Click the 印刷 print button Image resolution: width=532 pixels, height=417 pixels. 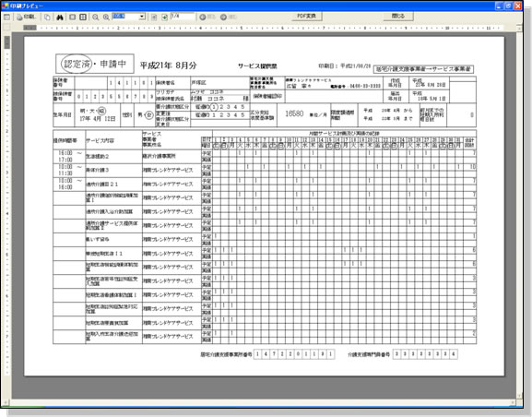pyautogui.click(x=27, y=17)
